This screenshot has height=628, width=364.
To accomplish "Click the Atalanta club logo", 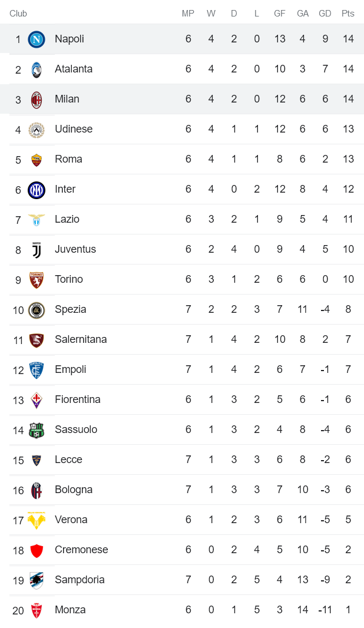I will pyautogui.click(x=37, y=70).
